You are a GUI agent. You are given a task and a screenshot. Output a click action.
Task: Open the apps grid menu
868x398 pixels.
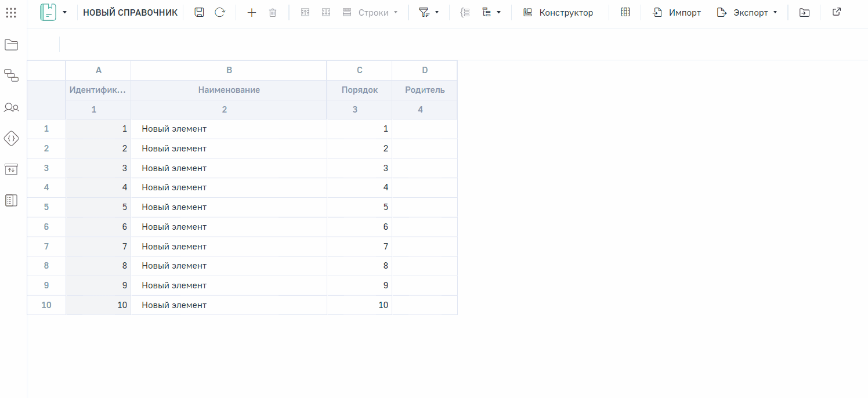click(10, 12)
